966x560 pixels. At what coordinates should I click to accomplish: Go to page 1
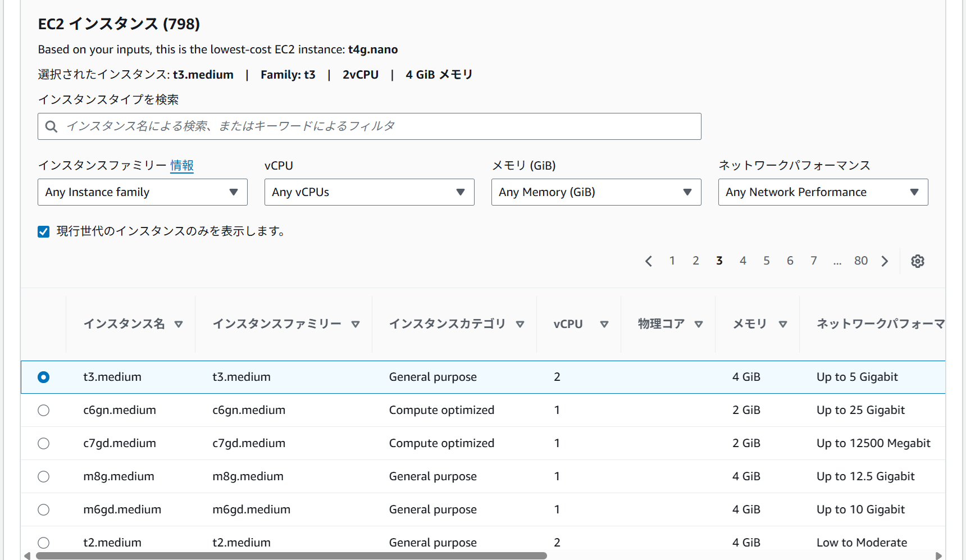pyautogui.click(x=672, y=261)
